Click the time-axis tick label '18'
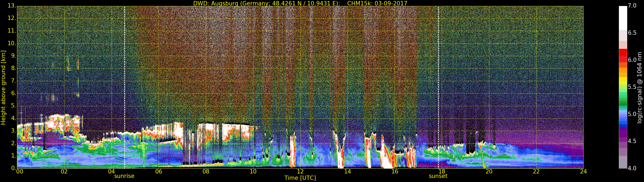Image resolution: width=644 pixels, height=182 pixels. point(442,171)
